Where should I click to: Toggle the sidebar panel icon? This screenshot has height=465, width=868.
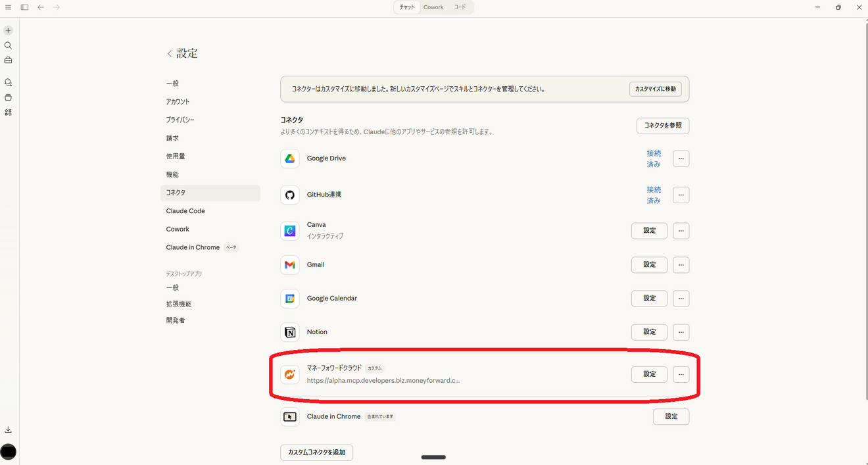[x=24, y=7]
